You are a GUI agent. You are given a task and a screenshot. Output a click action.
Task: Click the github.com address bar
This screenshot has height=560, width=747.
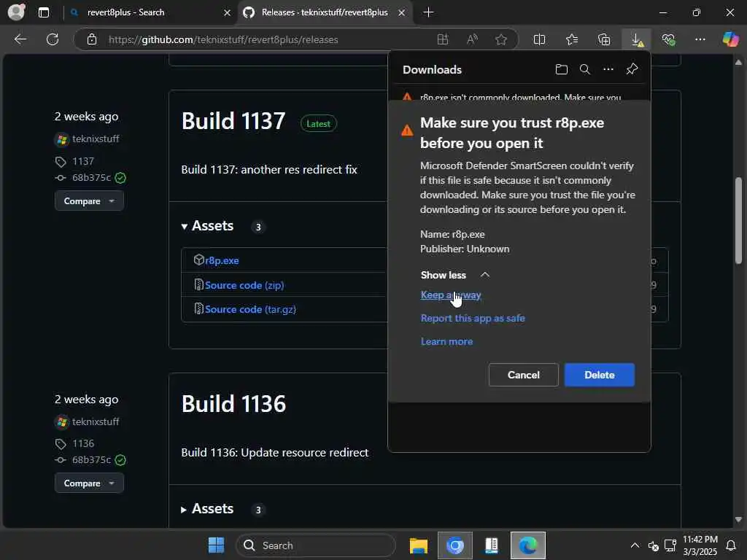(x=223, y=39)
